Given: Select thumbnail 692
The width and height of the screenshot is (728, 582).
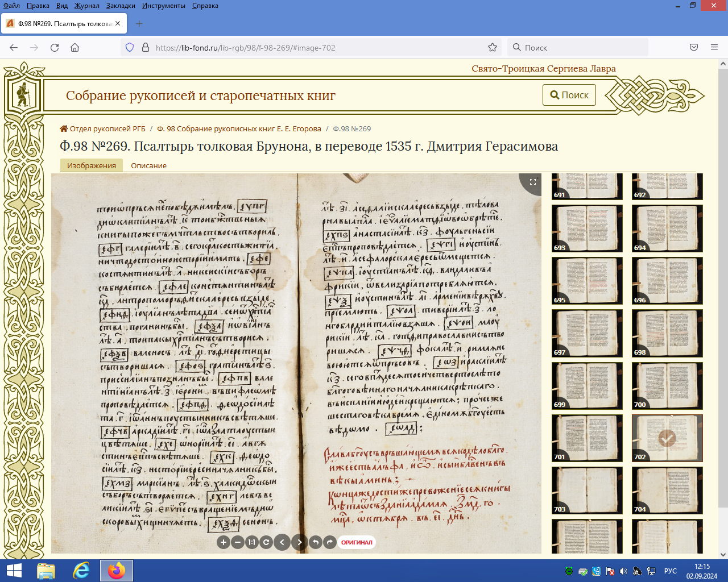Looking at the screenshot, I should pos(667,186).
